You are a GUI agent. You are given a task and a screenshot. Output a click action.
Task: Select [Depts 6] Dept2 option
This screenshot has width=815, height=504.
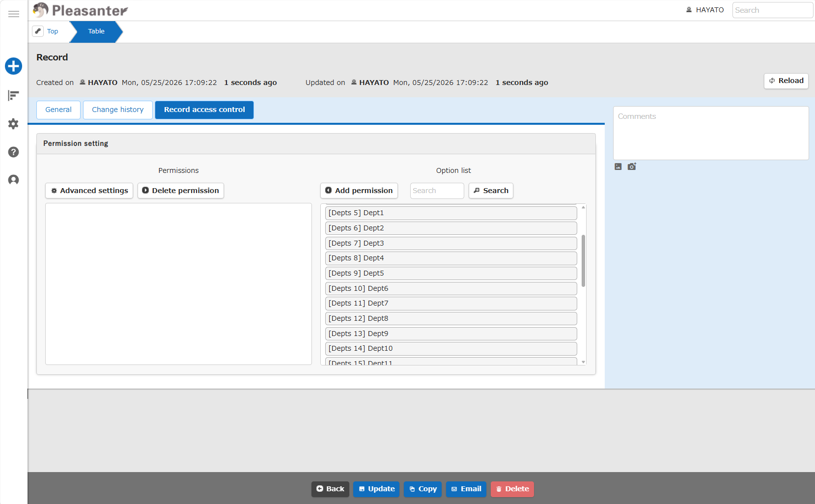pos(451,228)
